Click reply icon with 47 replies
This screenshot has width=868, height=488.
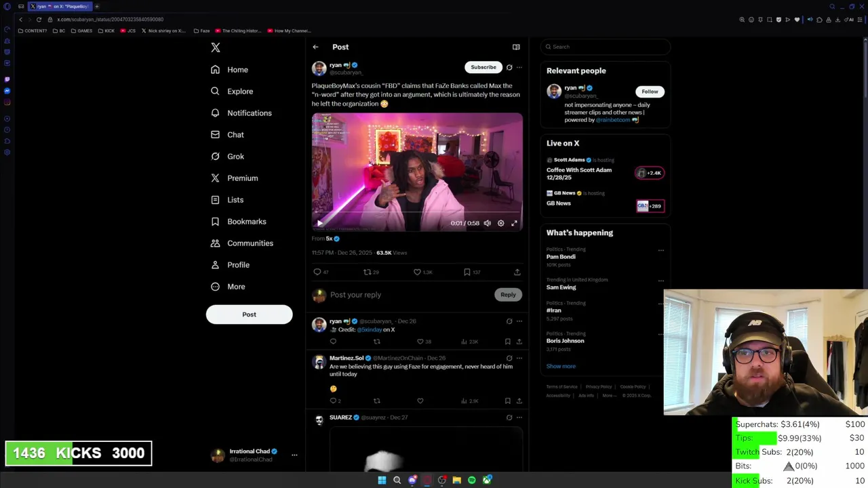click(321, 272)
